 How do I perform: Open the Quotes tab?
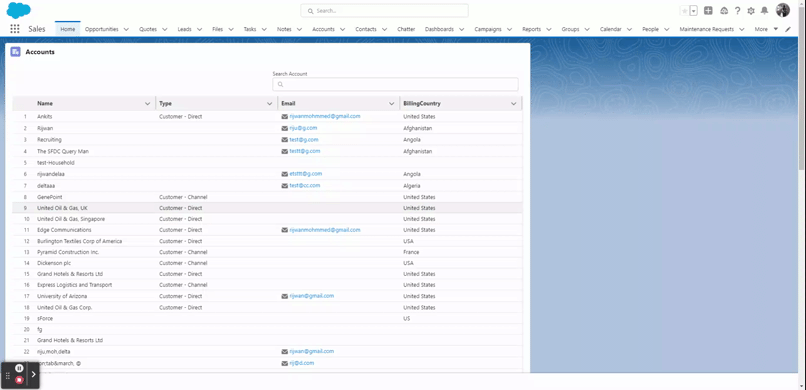coord(148,29)
